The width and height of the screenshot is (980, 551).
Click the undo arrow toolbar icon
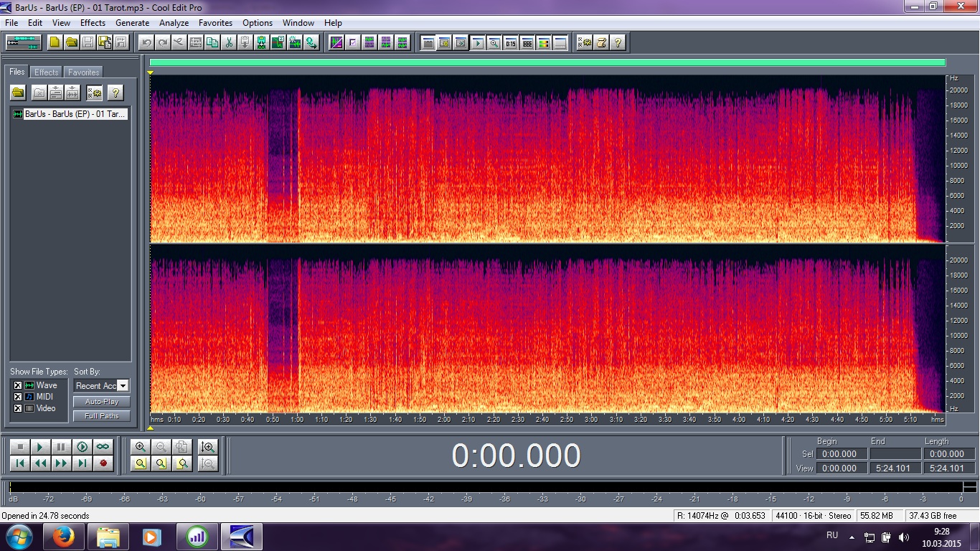coord(147,42)
